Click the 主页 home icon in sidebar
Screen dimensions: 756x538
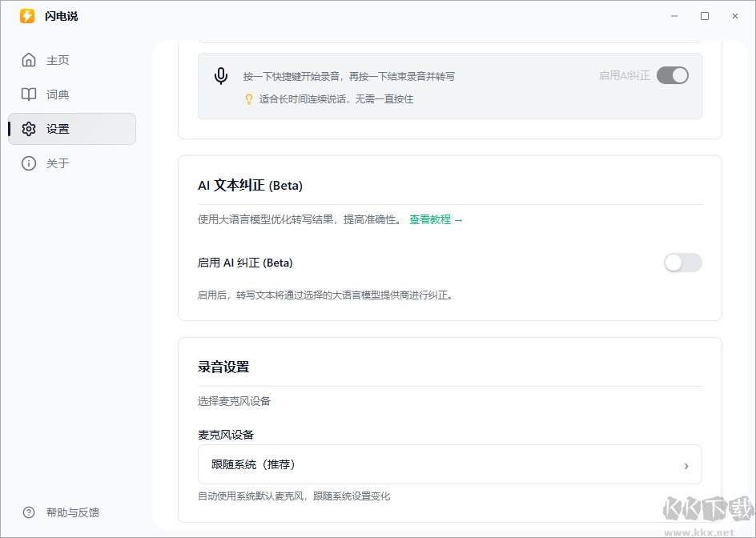pos(29,59)
